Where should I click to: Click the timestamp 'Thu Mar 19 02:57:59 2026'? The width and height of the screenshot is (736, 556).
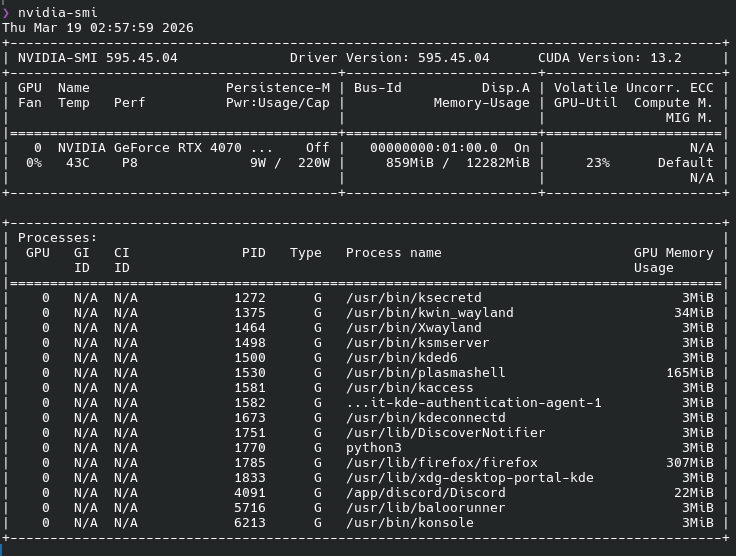coord(98,28)
